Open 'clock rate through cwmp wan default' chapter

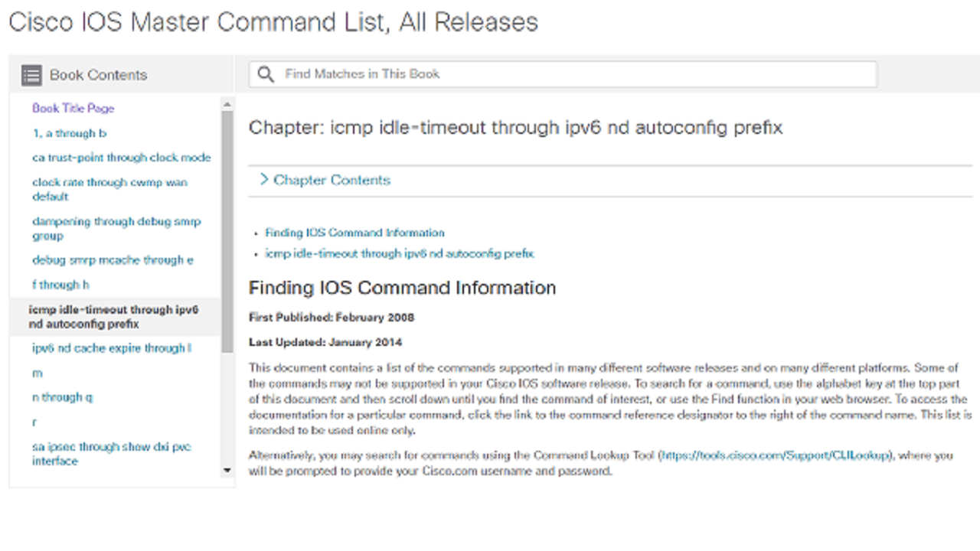[x=109, y=189]
